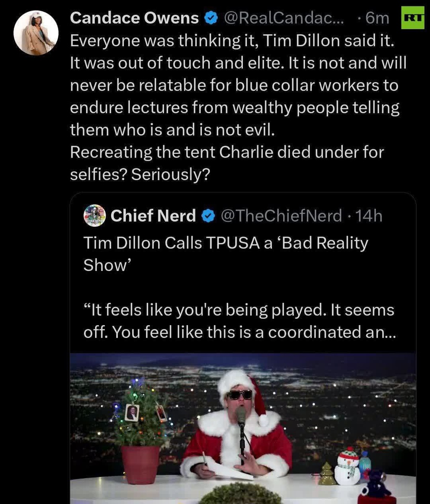Open Chief Nerd's round profile avatar
The image size is (430, 504).
[x=94, y=216]
